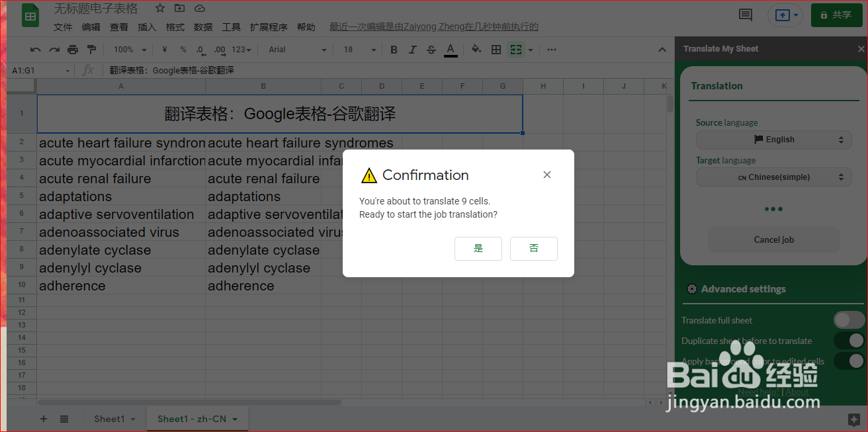
Task: Open the Name box A1:G1 dropdown
Action: [67, 71]
